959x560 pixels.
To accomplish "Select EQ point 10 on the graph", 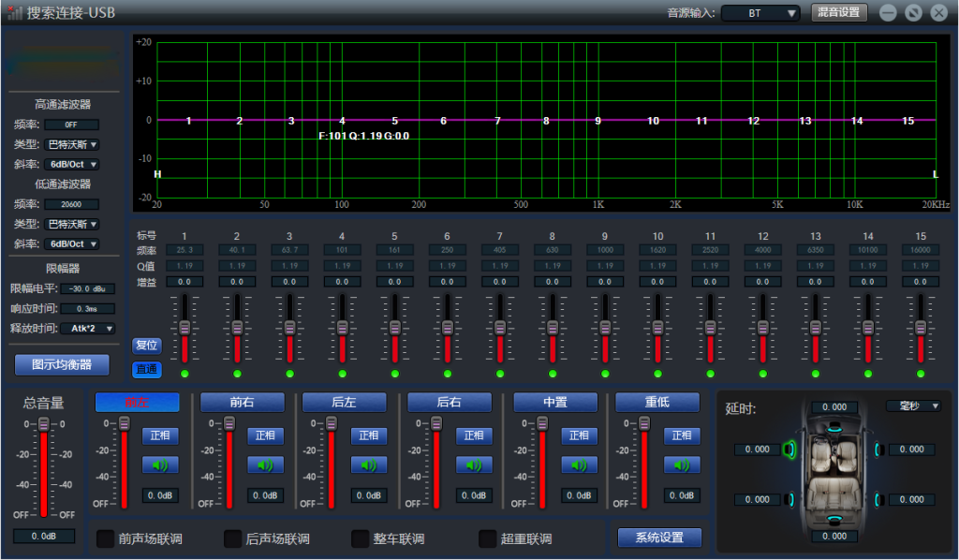I will [x=654, y=121].
